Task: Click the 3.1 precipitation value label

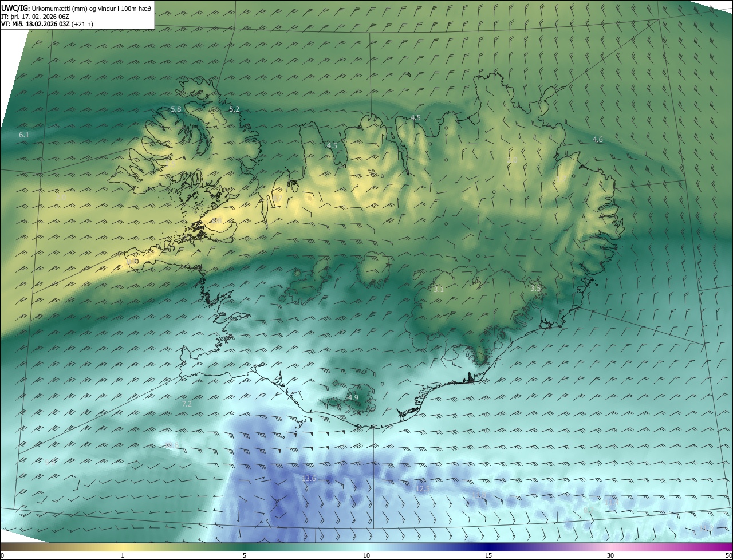Action: pos(438,290)
